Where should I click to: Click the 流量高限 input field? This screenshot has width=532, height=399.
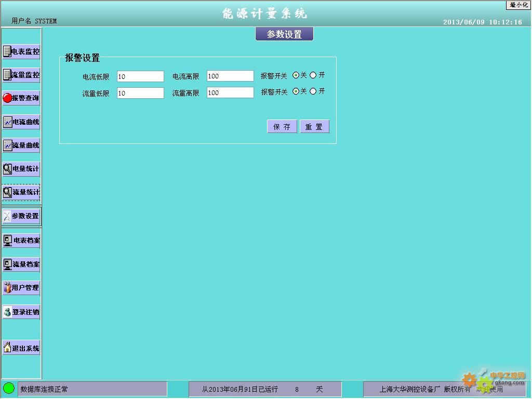[x=230, y=92]
